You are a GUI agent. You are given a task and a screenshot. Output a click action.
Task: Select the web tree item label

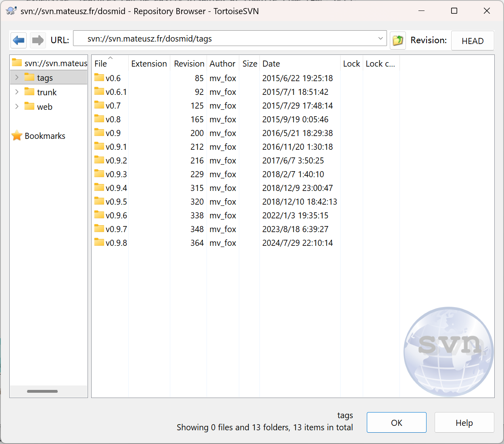pos(45,107)
